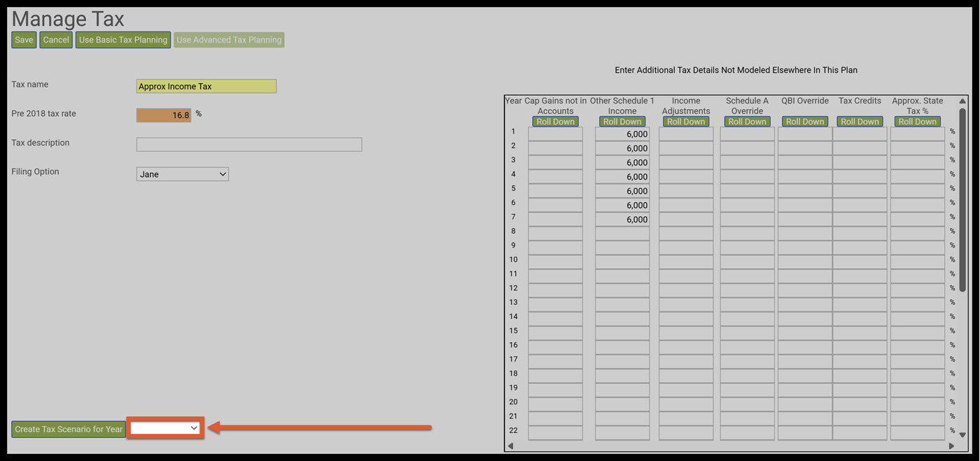Click year 12 Income Adjustments cell
The height and width of the screenshot is (461, 980).
[x=686, y=290]
